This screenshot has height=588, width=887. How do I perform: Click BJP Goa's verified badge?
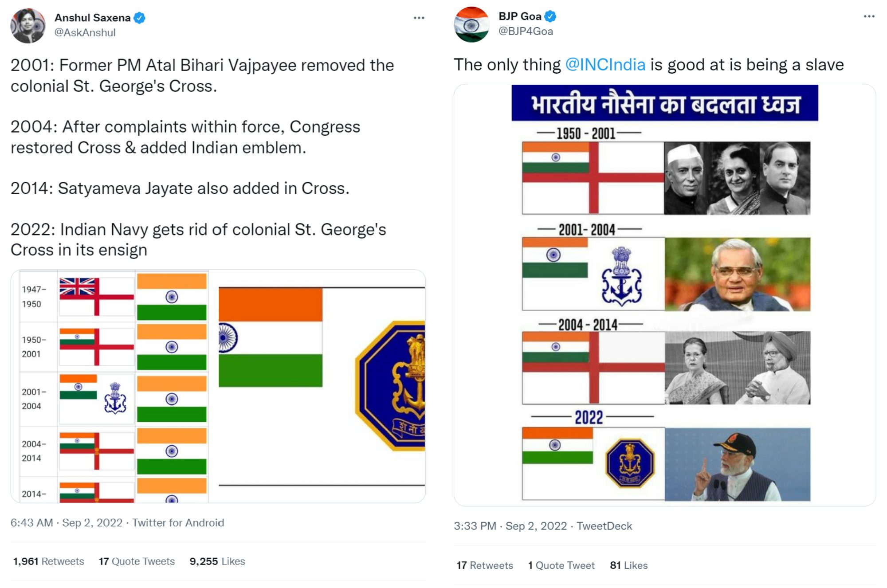(550, 16)
